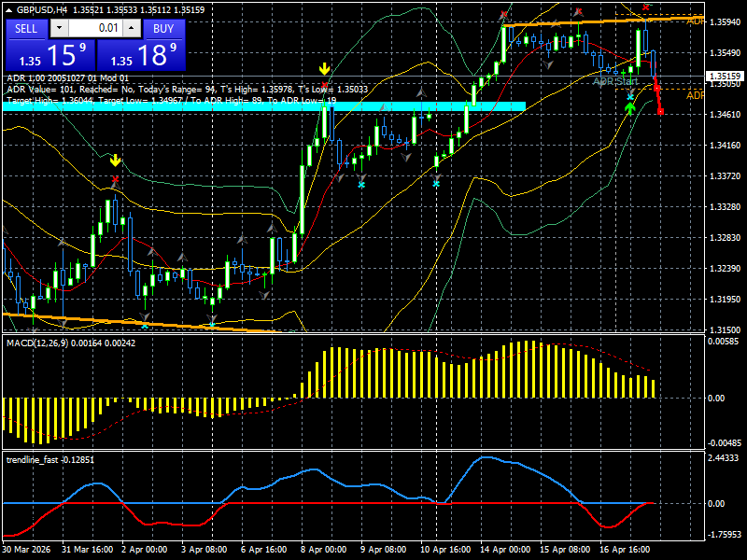Select the red X above 15 Apr candles
Viewport: 747px width, 560px height.
pos(578,11)
